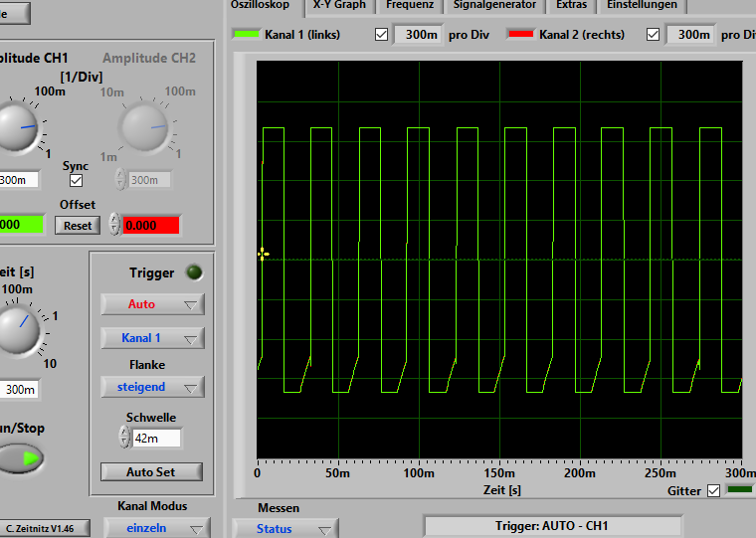Click the green Kanal 1 legend swatch
Image resolution: width=756 pixels, height=538 pixels.
pyautogui.click(x=246, y=35)
